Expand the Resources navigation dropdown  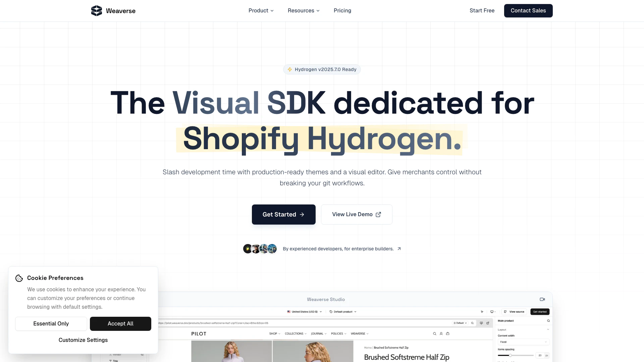[x=304, y=11]
